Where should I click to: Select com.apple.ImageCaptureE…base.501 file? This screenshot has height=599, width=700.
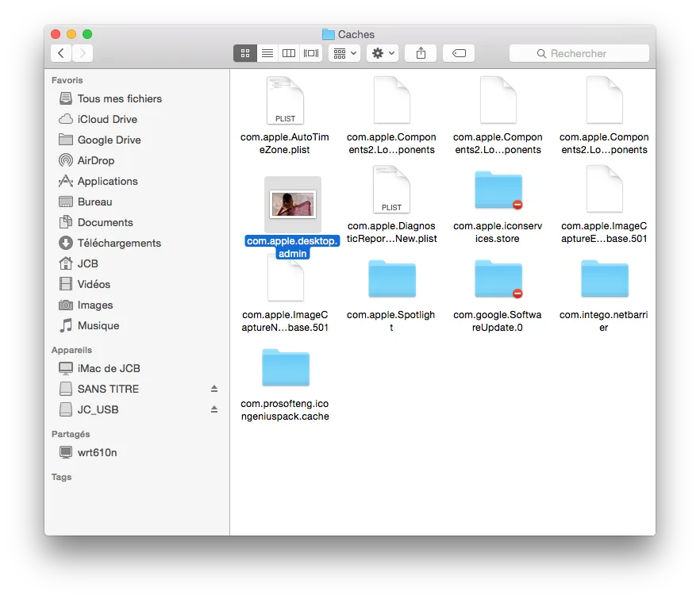[x=605, y=190]
